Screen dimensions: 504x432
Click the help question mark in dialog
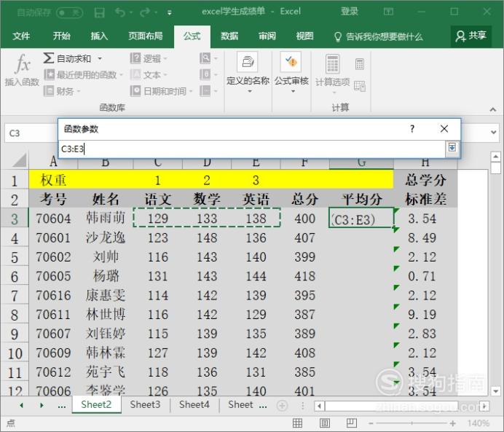pos(412,129)
